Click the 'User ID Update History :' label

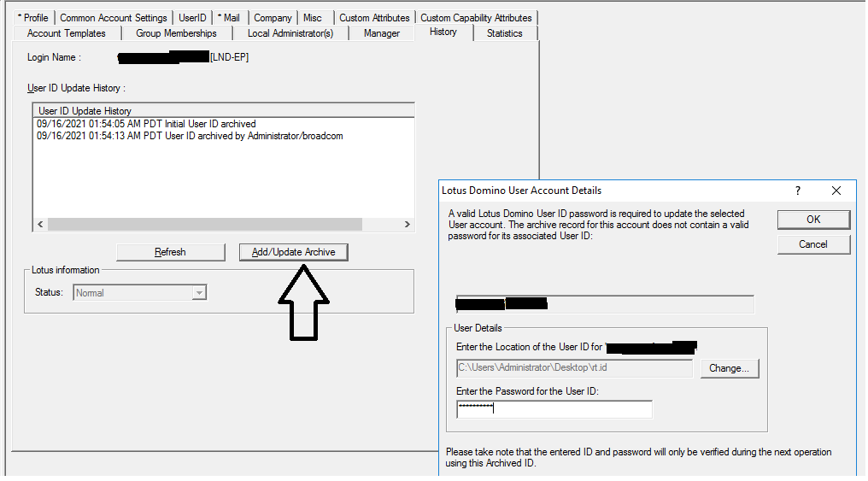76,88
